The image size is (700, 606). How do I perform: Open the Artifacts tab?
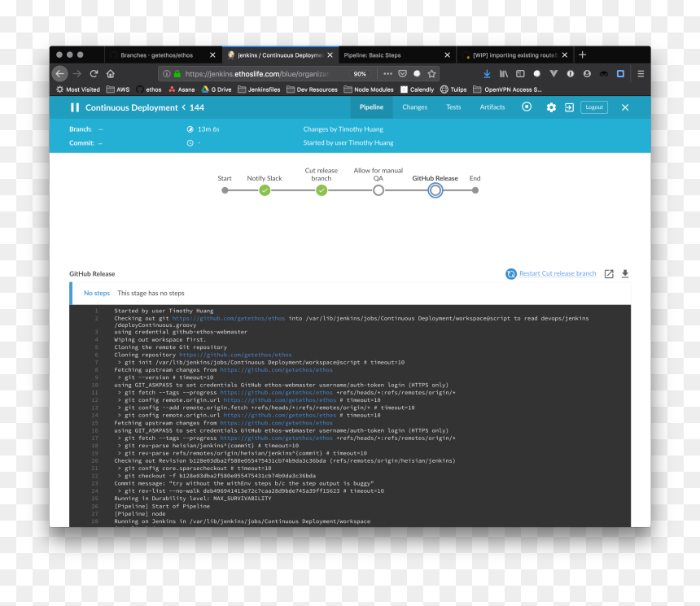[492, 107]
